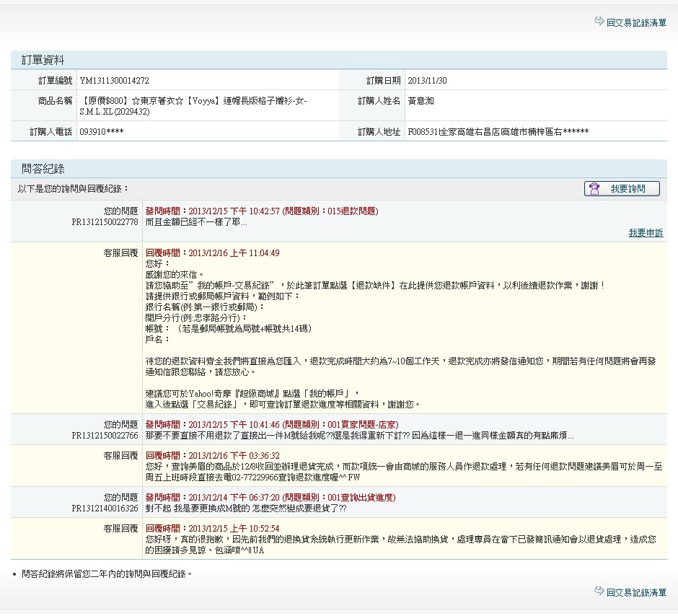Click the 015退款問題 question time line

tap(262, 211)
